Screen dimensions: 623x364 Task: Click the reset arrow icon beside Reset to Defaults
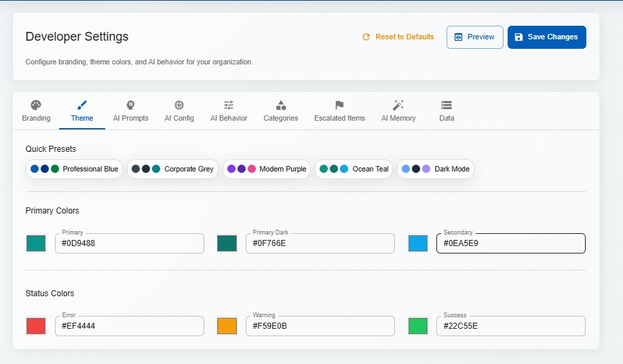coord(366,37)
